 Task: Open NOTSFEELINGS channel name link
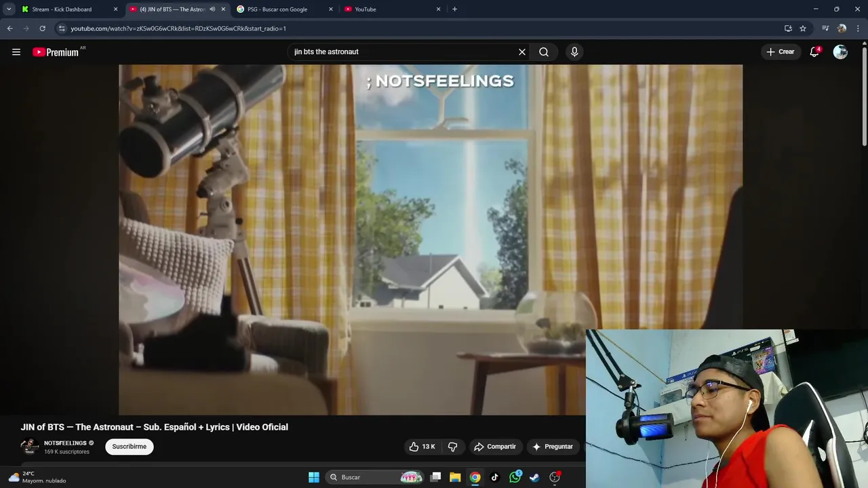(x=65, y=443)
